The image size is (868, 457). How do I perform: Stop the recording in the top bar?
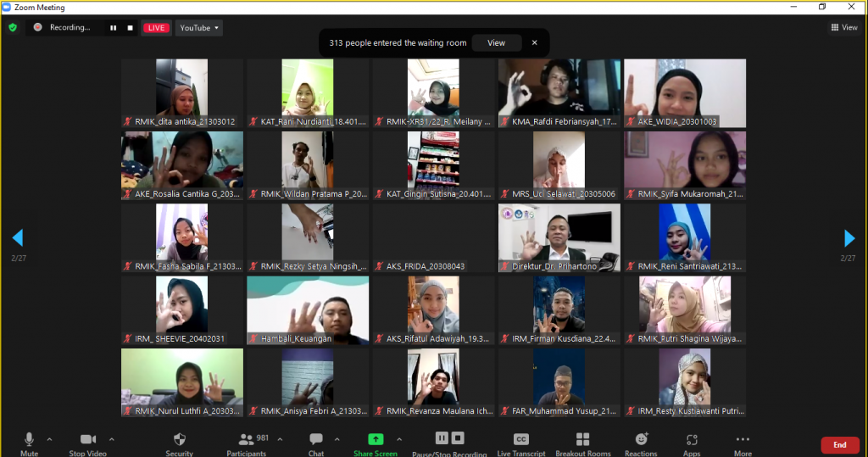[130, 28]
